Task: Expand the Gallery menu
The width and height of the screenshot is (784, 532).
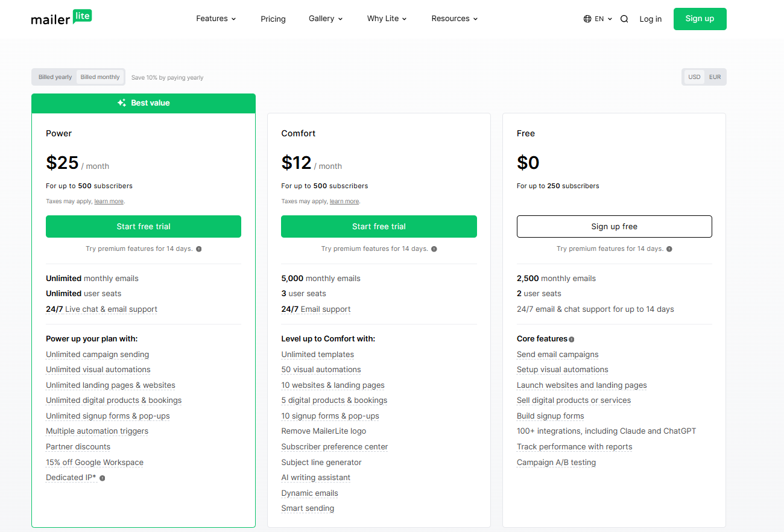Action: (x=326, y=19)
